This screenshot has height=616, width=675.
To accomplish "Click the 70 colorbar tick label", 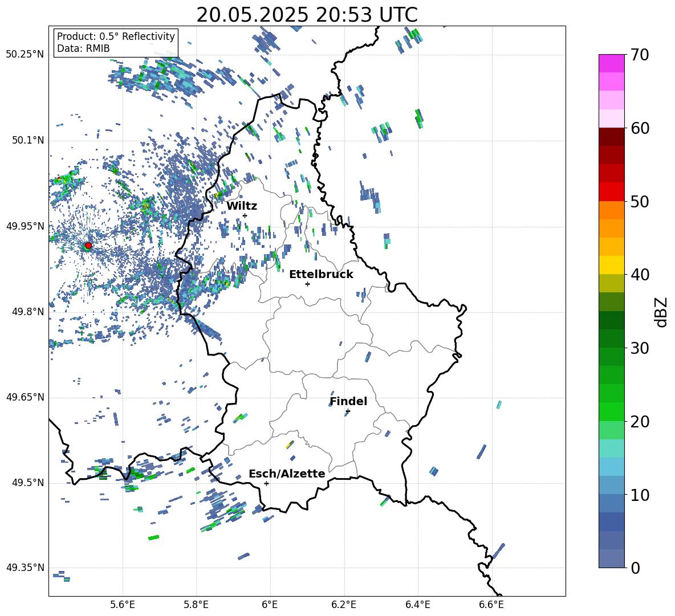I will coord(639,55).
